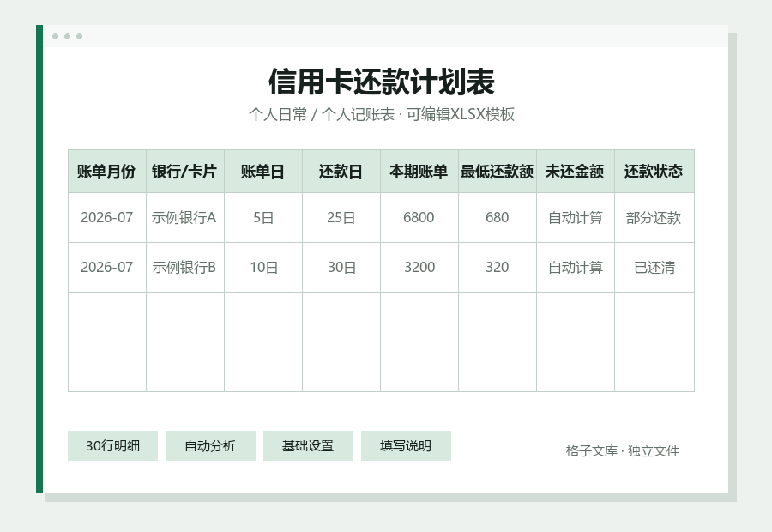Select the 本期账单 column header
Image resolution: width=772 pixels, height=532 pixels.
pyautogui.click(x=419, y=172)
